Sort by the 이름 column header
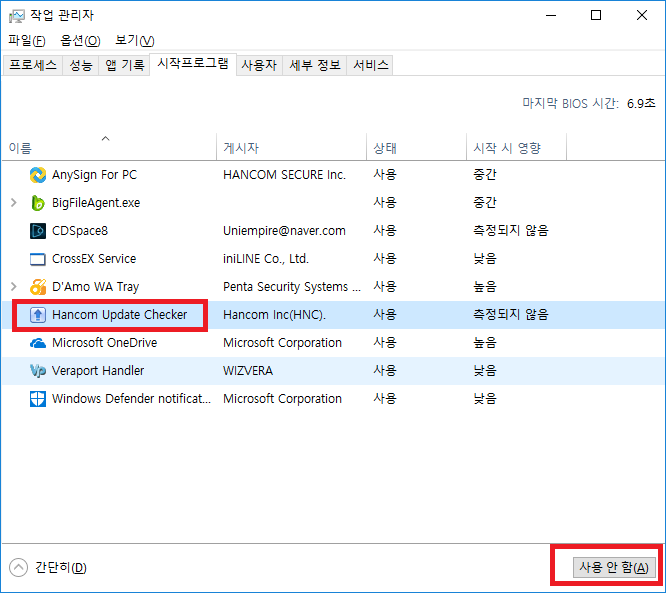 click(109, 147)
